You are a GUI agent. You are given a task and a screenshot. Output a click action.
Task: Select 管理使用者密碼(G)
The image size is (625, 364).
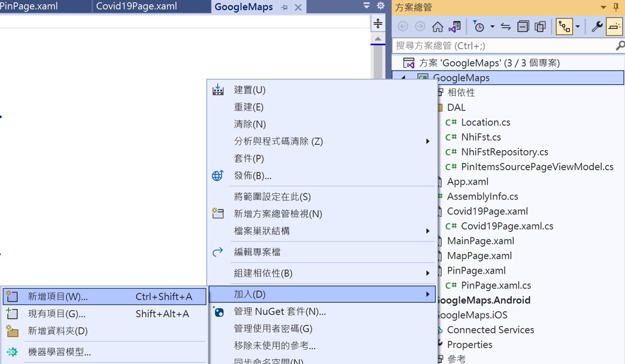point(321,329)
